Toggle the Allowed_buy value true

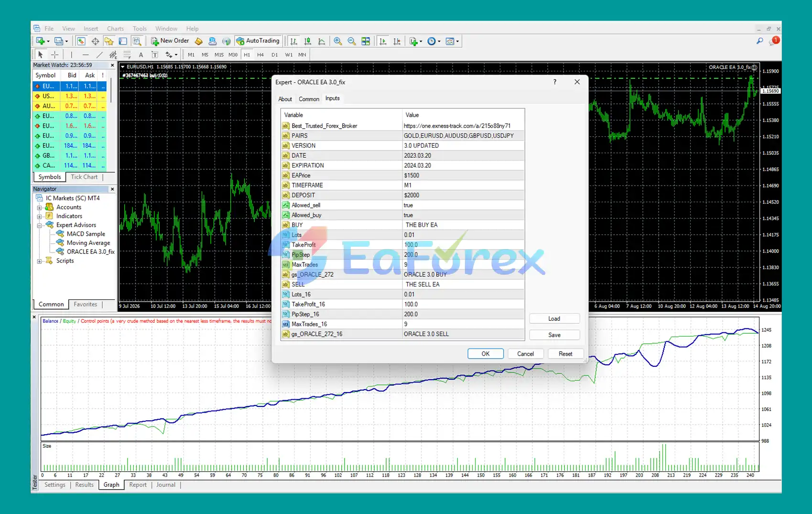coord(408,215)
